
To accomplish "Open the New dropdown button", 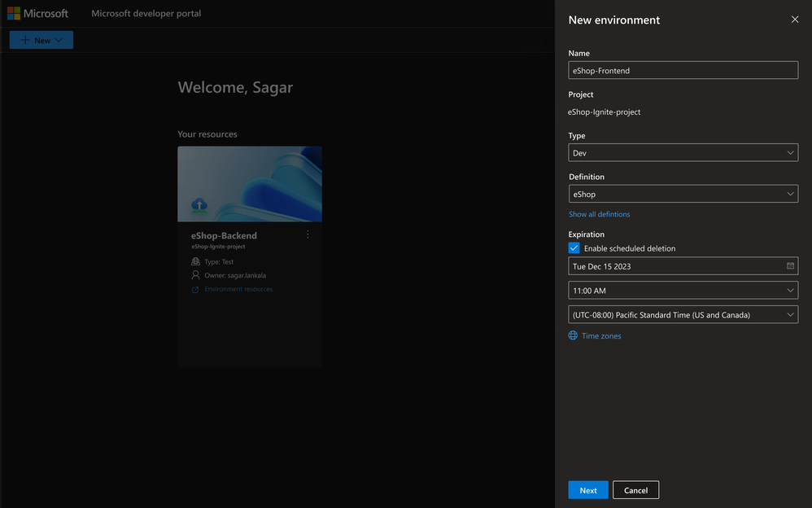I will (x=41, y=40).
